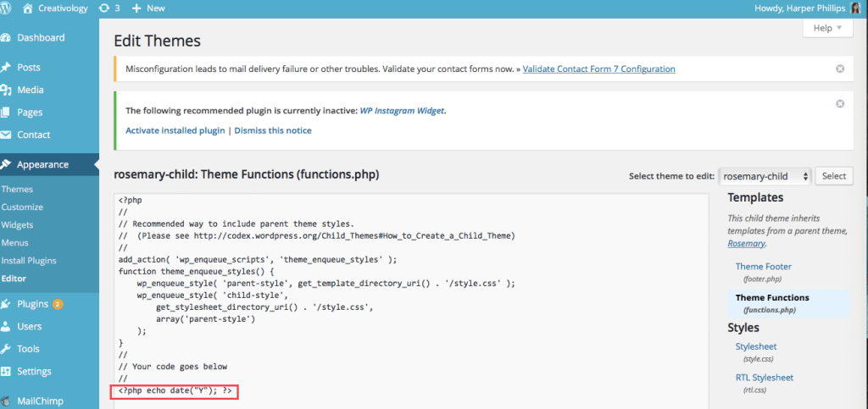This screenshot has width=868, height=409.
Task: Click the Media library icon
Action: [6, 90]
